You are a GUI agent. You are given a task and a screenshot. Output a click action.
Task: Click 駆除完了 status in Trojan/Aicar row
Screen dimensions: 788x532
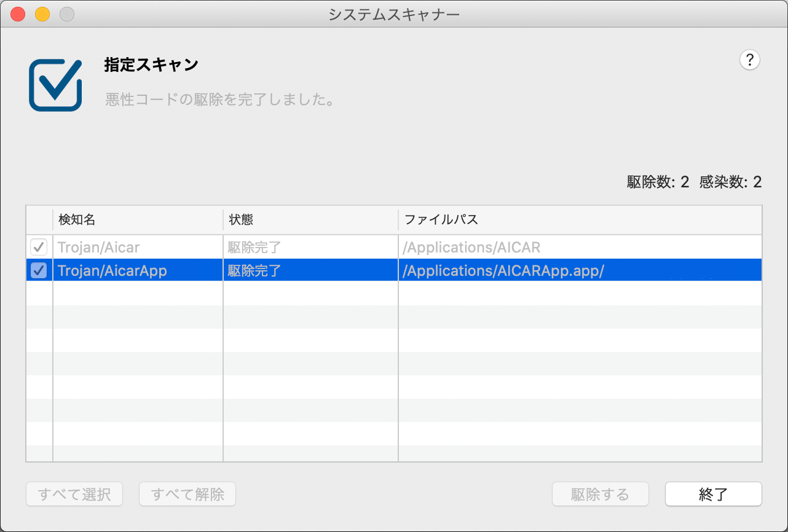(x=254, y=248)
